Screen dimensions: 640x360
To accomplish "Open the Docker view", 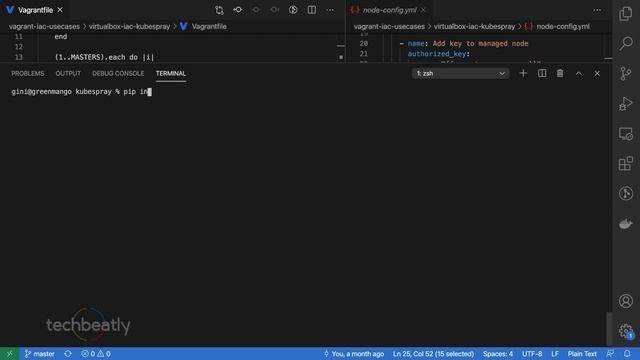I will [626, 224].
